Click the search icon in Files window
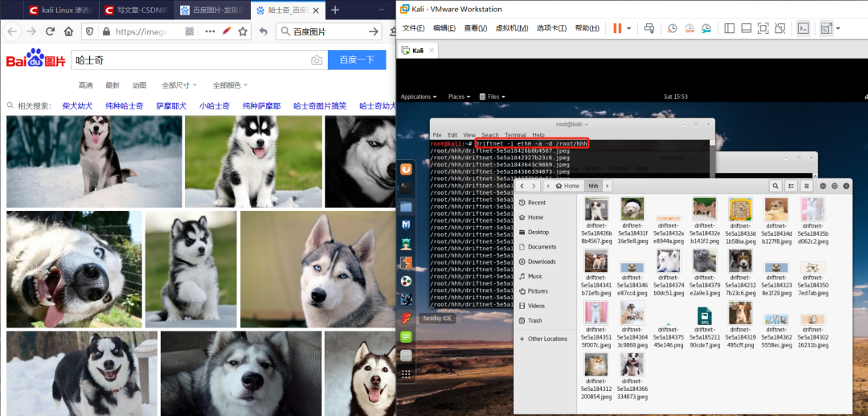Viewport: 868px width, 416px height. 776,186
